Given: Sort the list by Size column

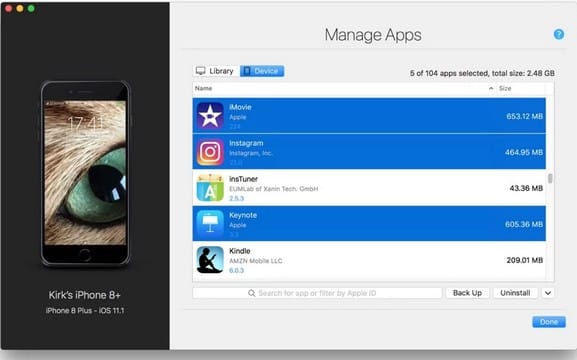Looking at the screenshot, I should 505,88.
